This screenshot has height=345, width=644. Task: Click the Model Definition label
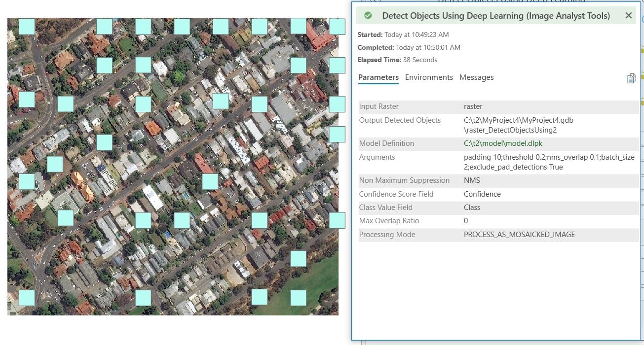[387, 143]
